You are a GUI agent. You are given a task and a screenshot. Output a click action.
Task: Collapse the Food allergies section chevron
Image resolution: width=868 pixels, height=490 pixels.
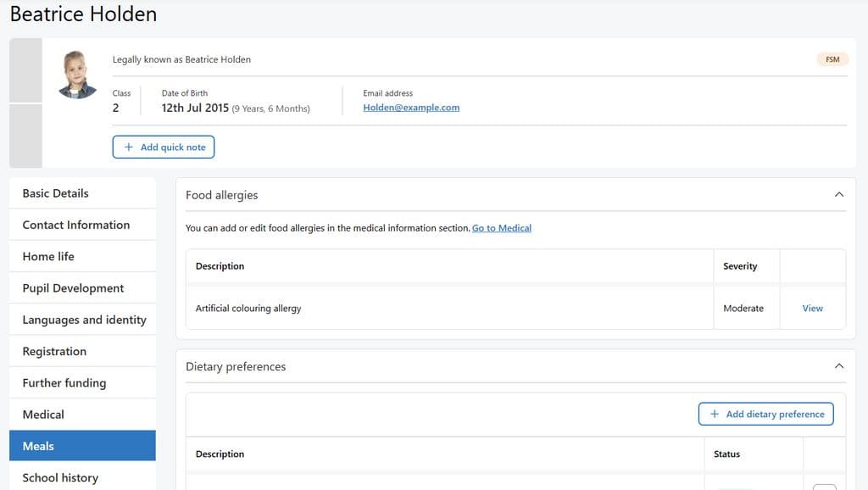pyautogui.click(x=838, y=194)
